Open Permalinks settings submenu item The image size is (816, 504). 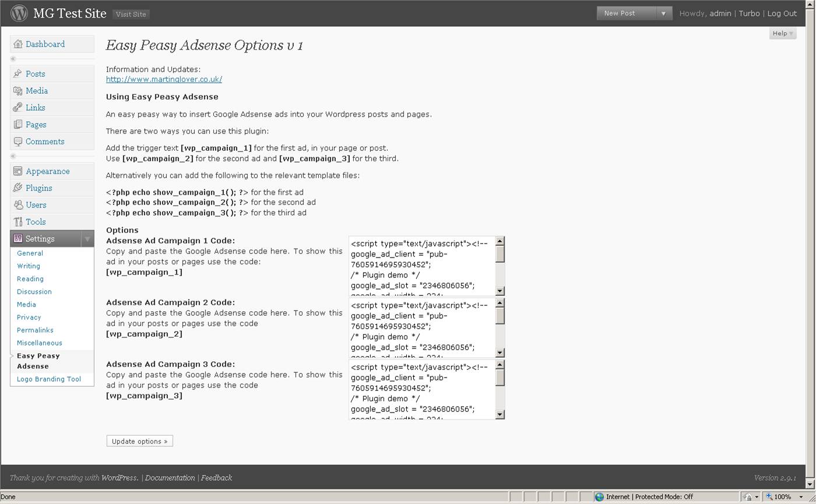click(35, 330)
